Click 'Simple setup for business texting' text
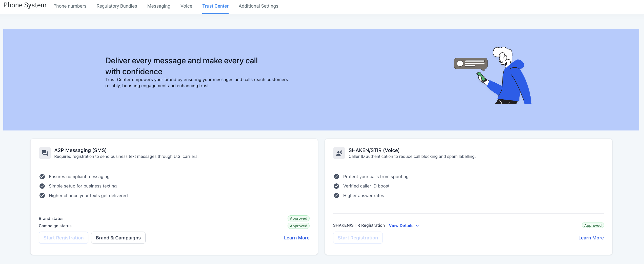 [x=83, y=186]
